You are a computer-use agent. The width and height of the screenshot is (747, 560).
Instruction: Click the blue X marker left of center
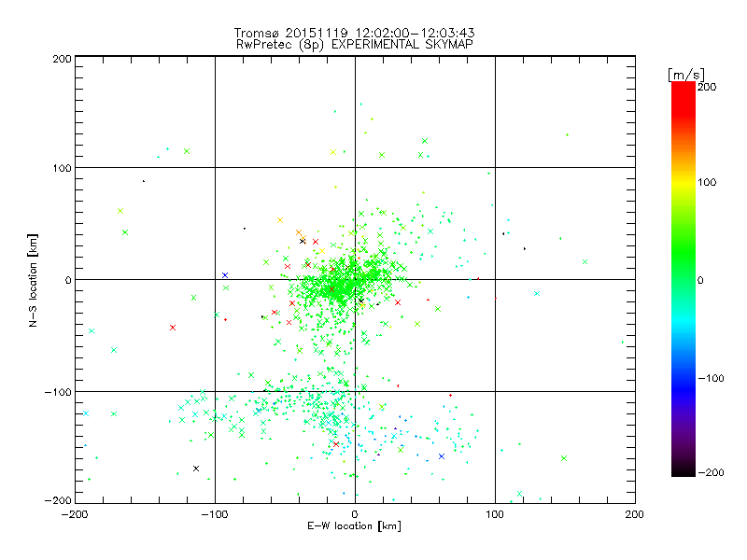(225, 275)
